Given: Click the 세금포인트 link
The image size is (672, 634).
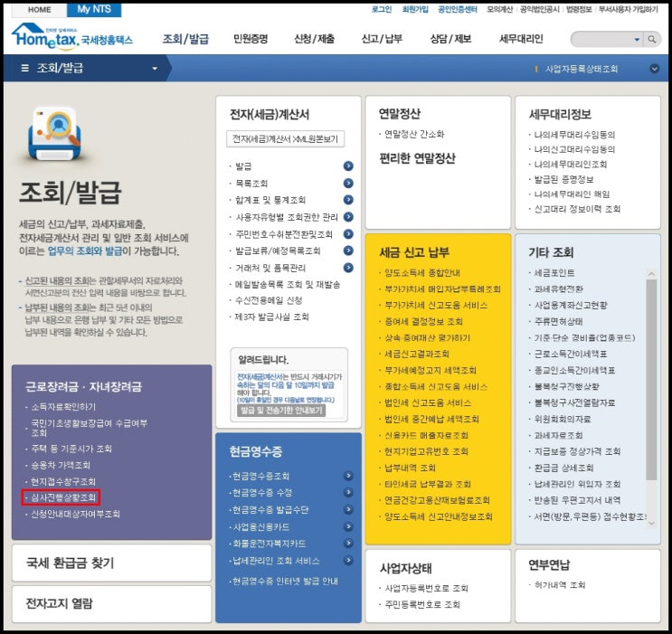Looking at the screenshot, I should 554,273.
